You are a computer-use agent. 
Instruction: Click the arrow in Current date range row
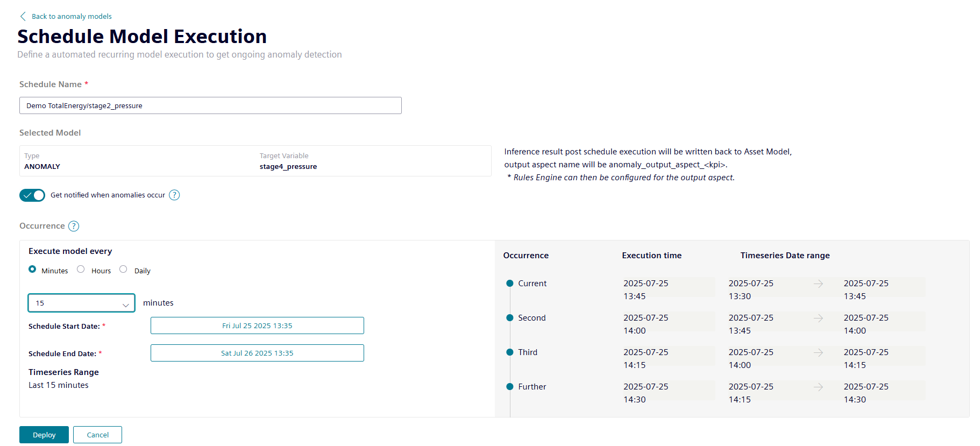818,284
